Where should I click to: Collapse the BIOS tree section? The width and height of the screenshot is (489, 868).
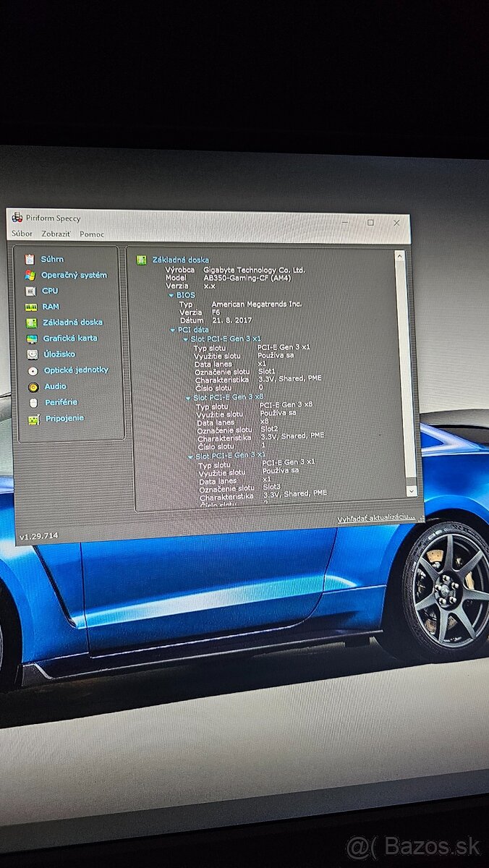pyautogui.click(x=171, y=295)
